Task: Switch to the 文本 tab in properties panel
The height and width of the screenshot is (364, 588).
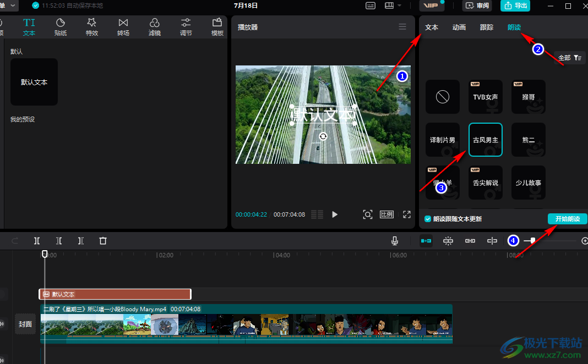Action: [432, 27]
